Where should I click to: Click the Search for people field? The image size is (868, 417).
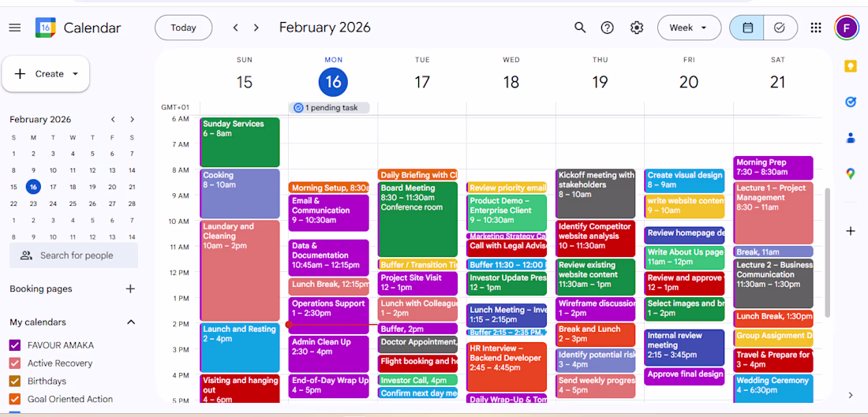(x=73, y=255)
